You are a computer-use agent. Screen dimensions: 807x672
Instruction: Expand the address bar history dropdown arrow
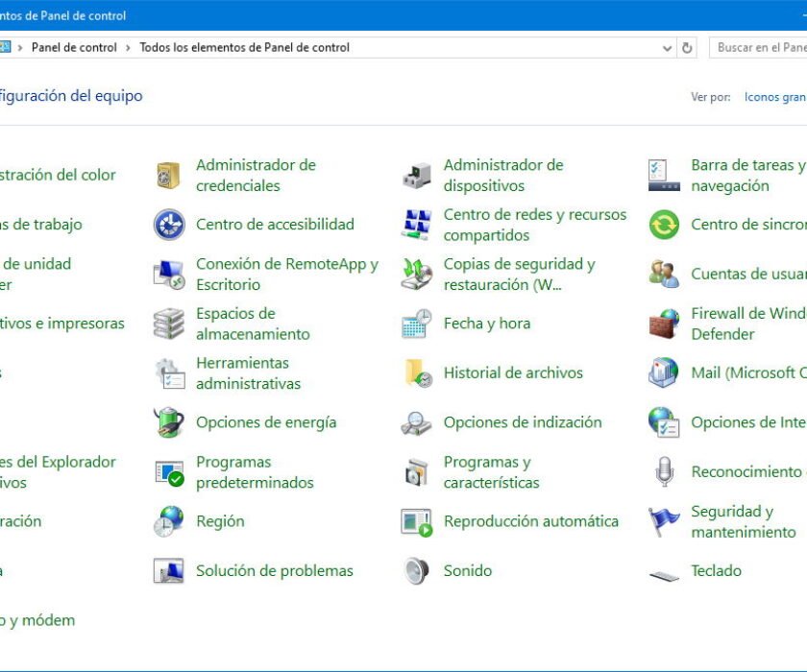coord(667,48)
